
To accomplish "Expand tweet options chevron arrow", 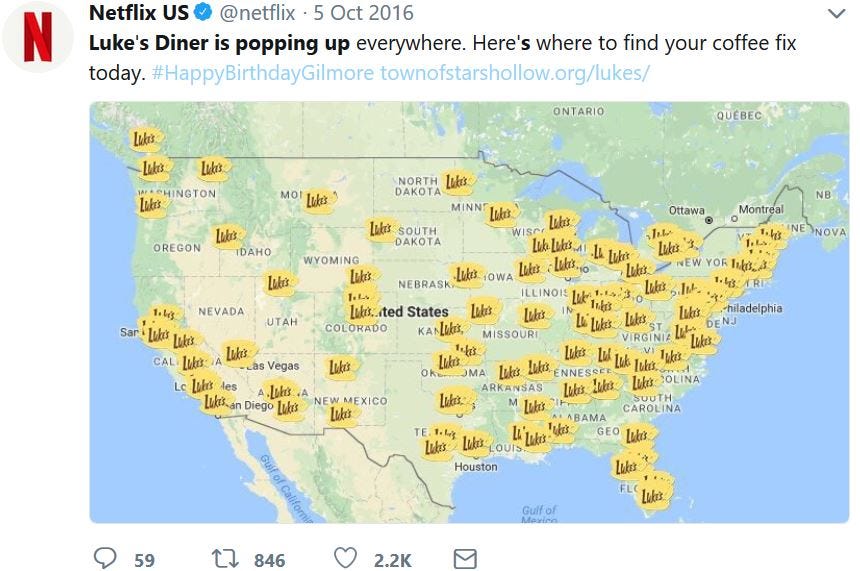I will [x=836, y=14].
